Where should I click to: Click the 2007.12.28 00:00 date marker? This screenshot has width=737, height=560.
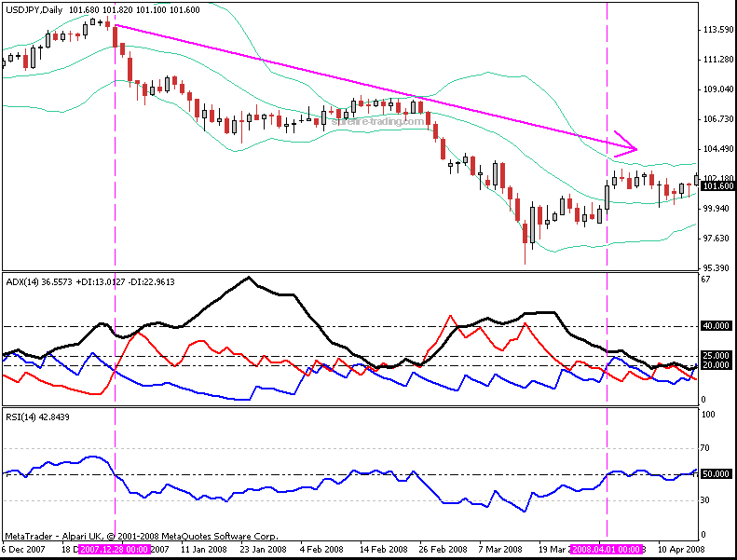tap(115, 549)
